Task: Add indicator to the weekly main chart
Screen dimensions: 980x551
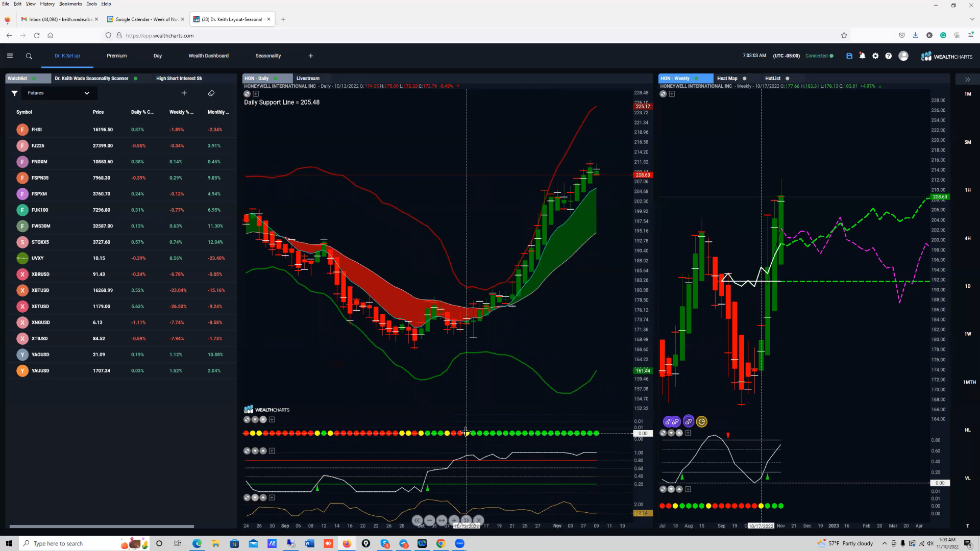Action: [x=672, y=94]
